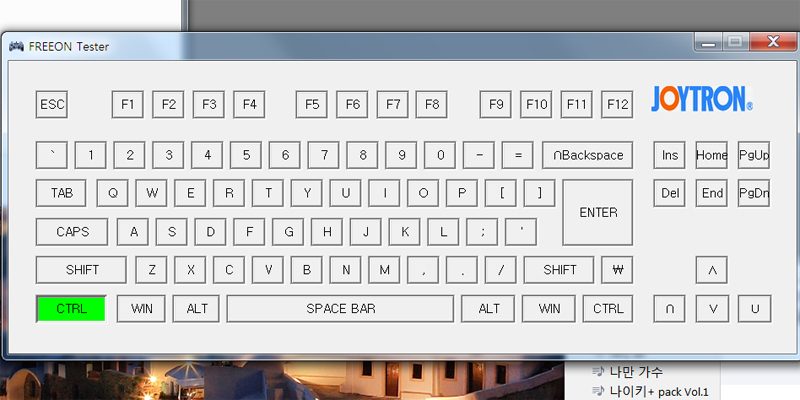This screenshot has height=400, width=800.
Task: Click the Q key
Action: click(112, 193)
